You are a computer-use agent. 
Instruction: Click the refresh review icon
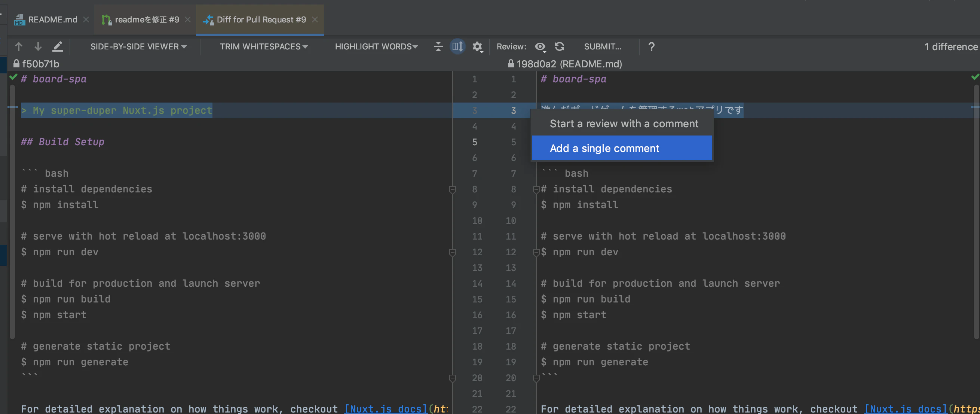pyautogui.click(x=559, y=46)
